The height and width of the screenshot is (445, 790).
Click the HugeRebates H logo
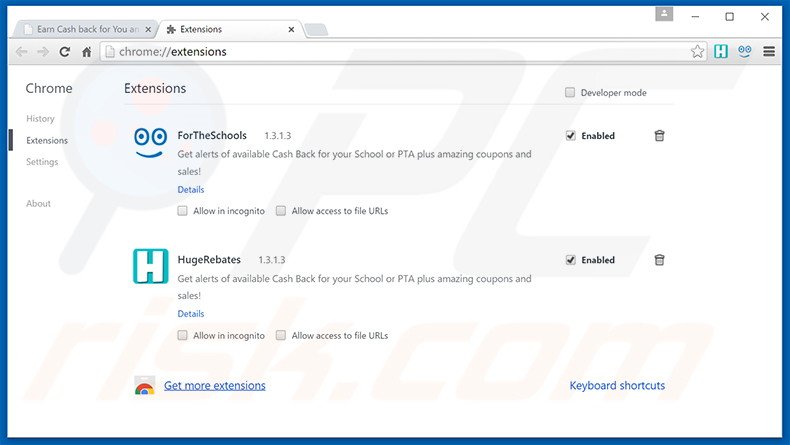151,266
